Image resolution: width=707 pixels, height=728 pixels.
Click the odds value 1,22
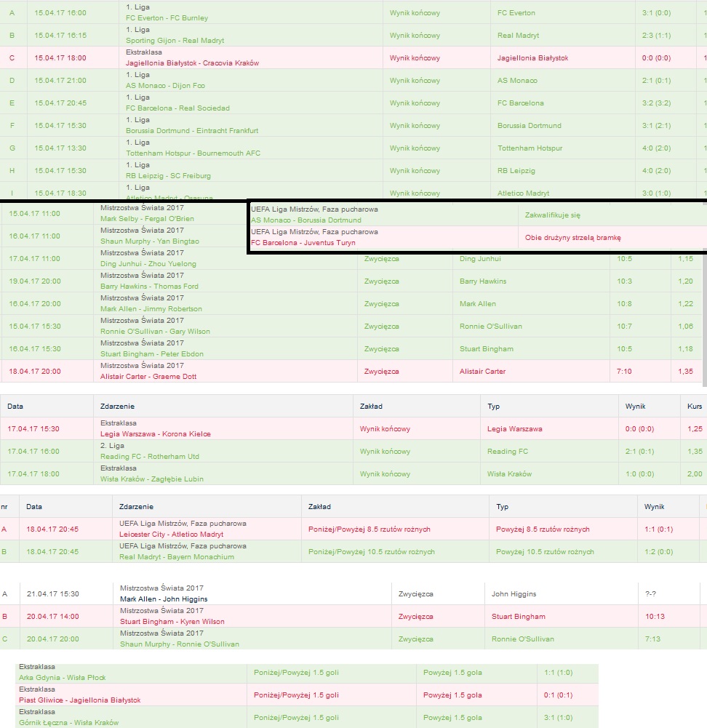click(x=685, y=304)
